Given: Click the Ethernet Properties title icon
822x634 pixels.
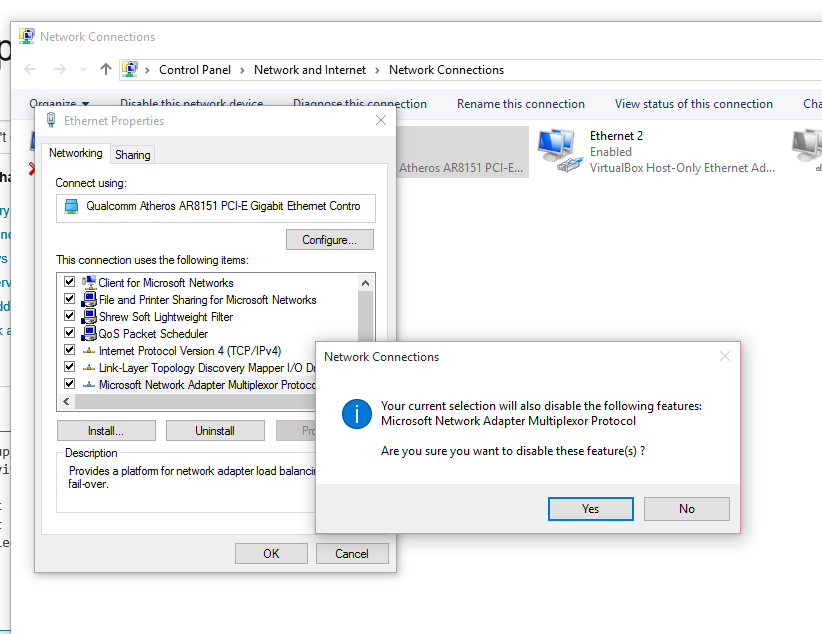Looking at the screenshot, I should click(51, 120).
